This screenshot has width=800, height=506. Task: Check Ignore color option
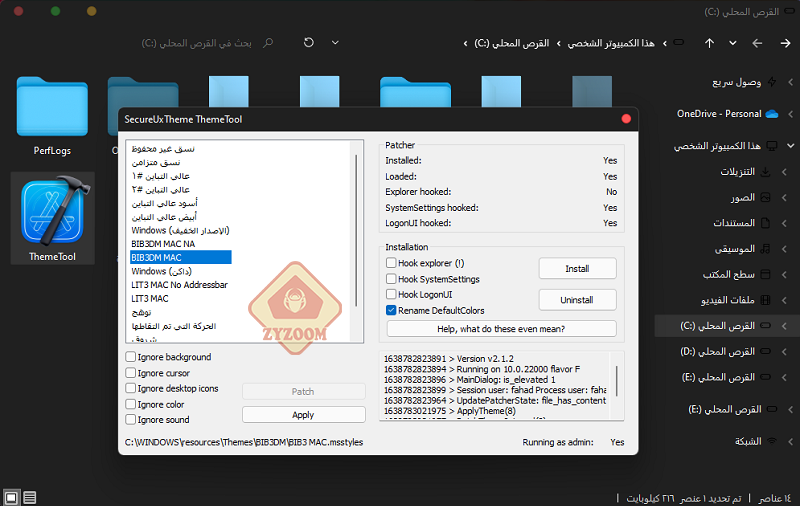[x=131, y=404]
